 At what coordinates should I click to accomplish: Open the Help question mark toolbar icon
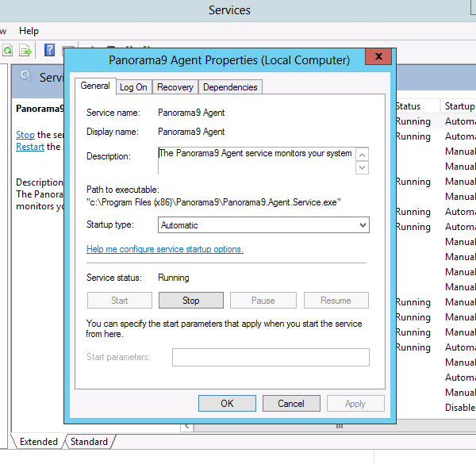click(x=49, y=50)
